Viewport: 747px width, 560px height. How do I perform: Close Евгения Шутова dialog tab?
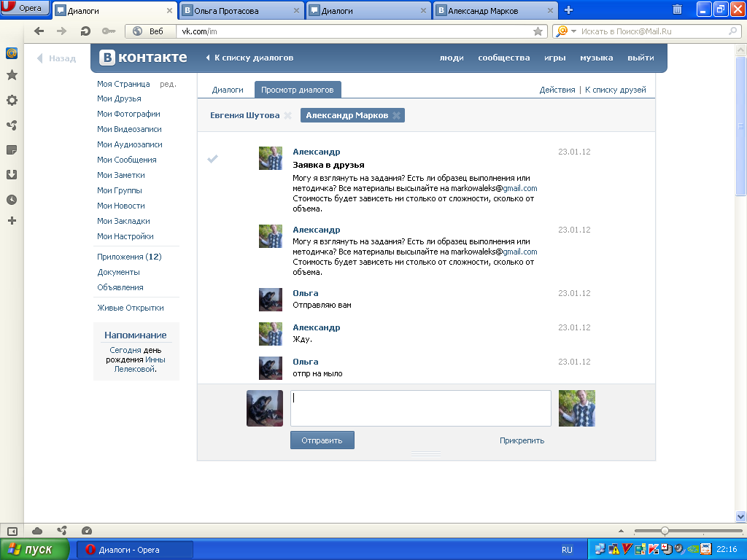[x=287, y=115]
